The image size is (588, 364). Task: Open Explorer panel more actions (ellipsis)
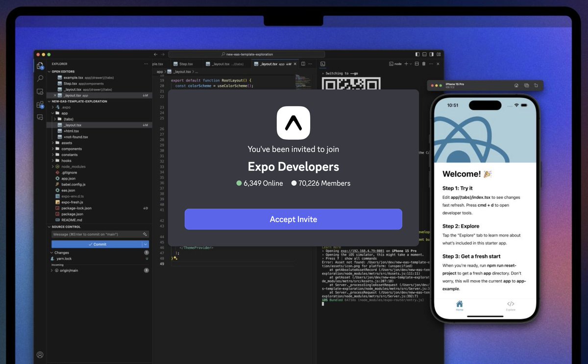(x=146, y=64)
